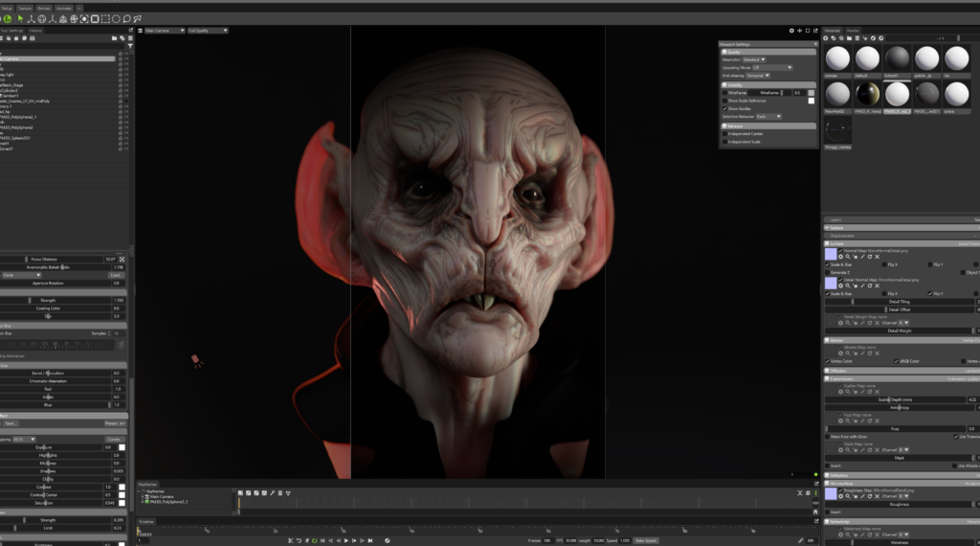Select the green arrow selection tool
Viewport: 980px width, 546px height.
click(20, 19)
